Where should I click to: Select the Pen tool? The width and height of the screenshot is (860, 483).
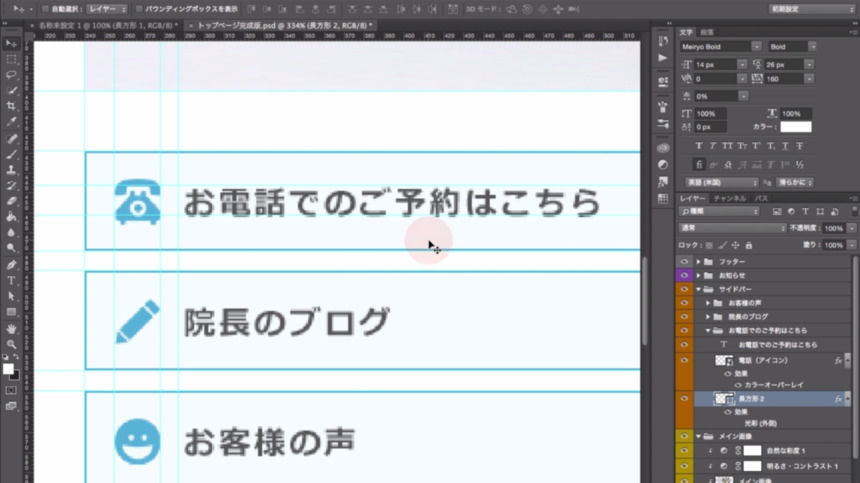pyautogui.click(x=11, y=265)
